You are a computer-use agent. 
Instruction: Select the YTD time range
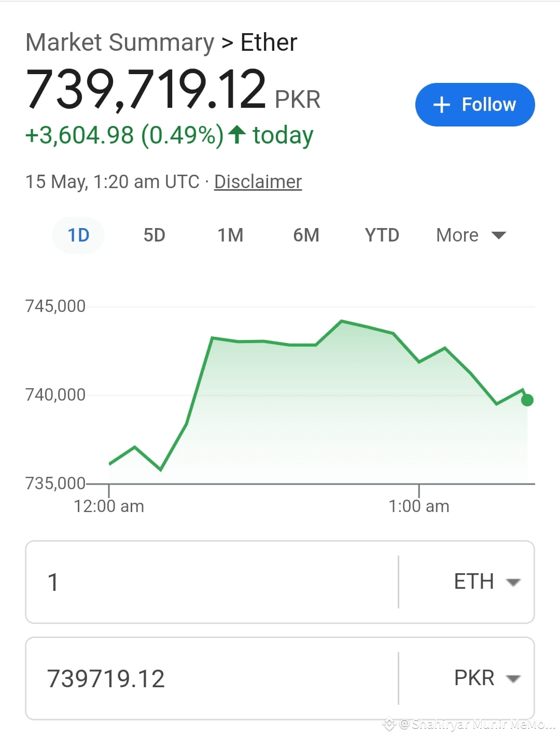point(382,235)
